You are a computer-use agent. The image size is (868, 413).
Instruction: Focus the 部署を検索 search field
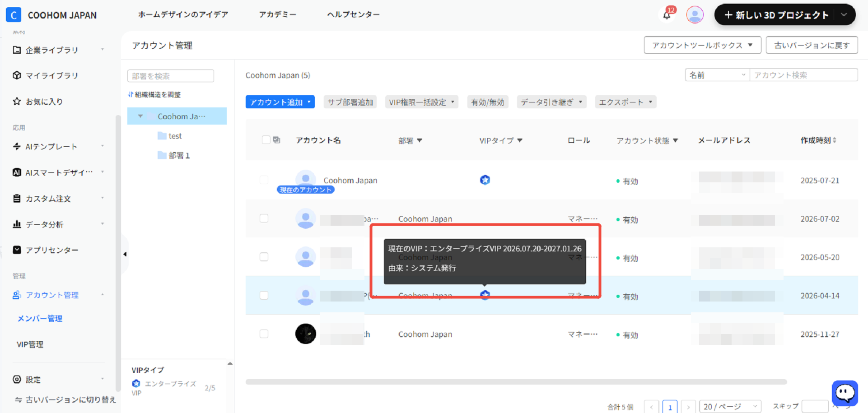coord(171,76)
